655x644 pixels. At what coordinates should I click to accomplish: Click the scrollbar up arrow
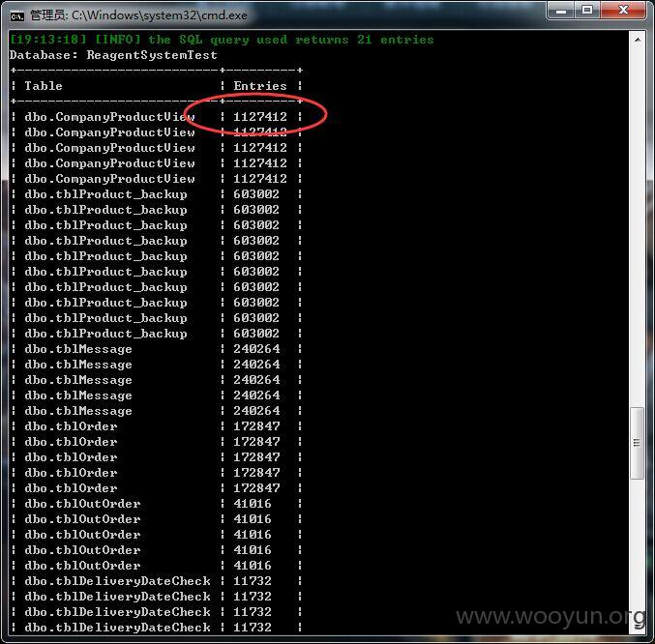point(638,40)
